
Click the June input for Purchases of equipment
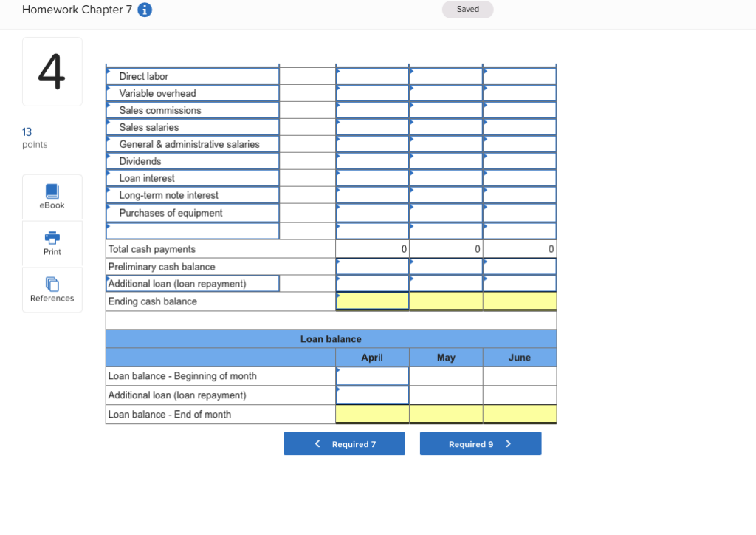(x=520, y=213)
